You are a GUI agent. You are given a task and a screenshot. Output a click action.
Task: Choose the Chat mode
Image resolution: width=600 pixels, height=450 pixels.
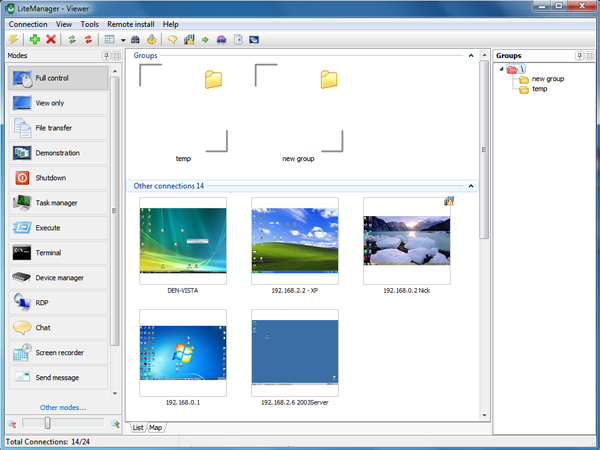[x=59, y=328]
